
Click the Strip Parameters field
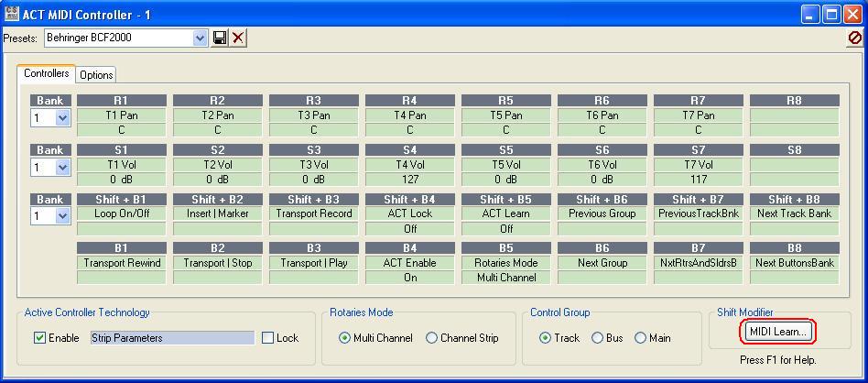pos(173,337)
